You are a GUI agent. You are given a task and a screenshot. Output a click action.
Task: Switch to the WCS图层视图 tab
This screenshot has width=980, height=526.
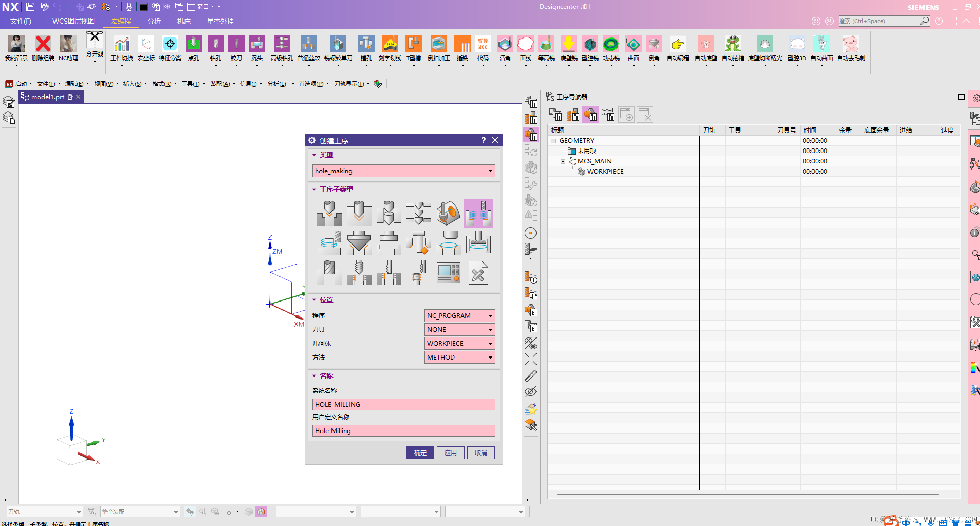(73, 21)
